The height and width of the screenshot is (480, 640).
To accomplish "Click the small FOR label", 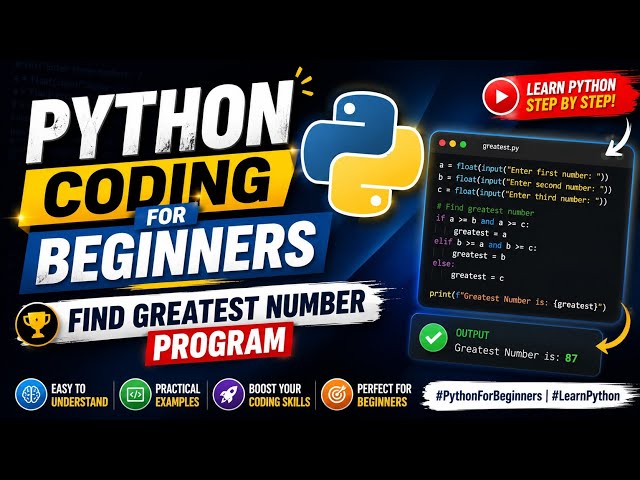I will [x=167, y=214].
